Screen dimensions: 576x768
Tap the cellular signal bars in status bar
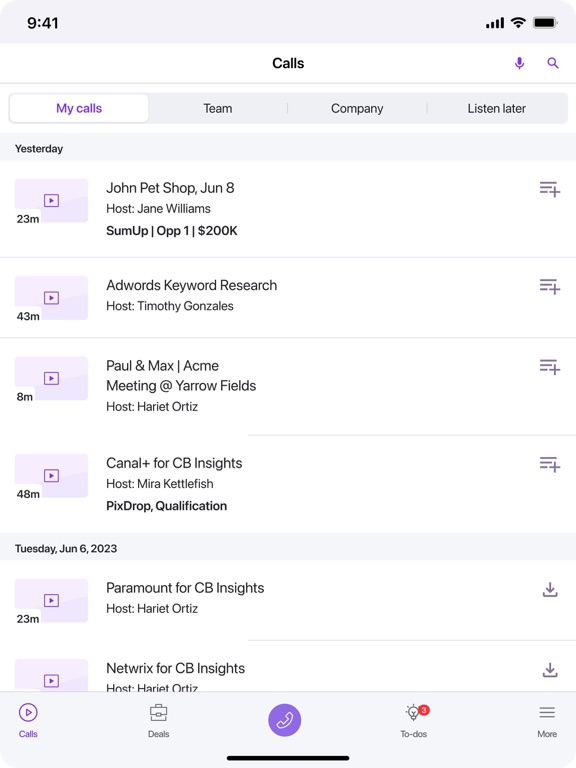pyautogui.click(x=495, y=23)
